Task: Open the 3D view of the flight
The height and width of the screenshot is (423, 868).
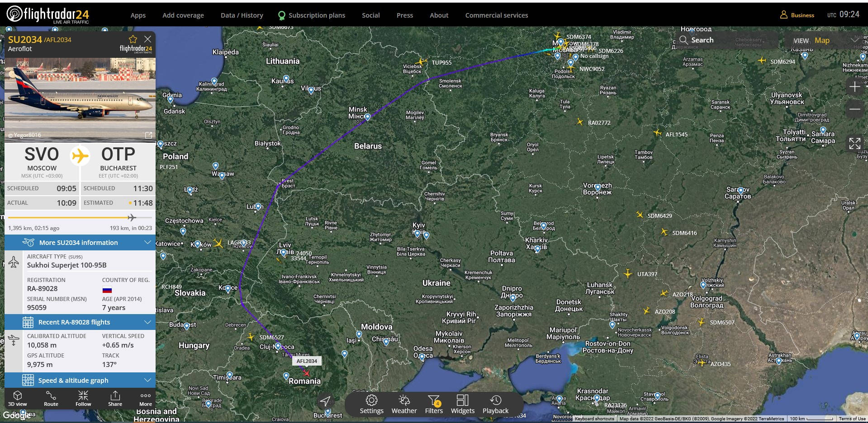Action: [18, 399]
